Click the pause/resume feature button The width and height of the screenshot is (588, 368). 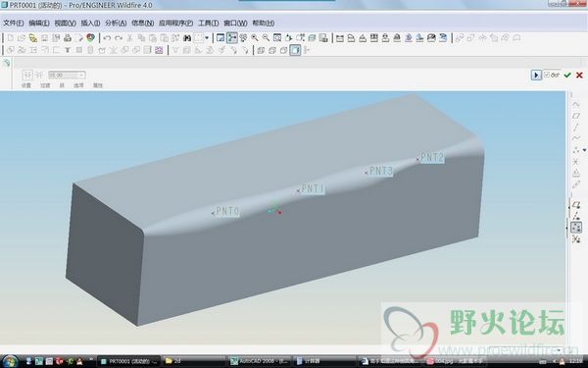536,76
